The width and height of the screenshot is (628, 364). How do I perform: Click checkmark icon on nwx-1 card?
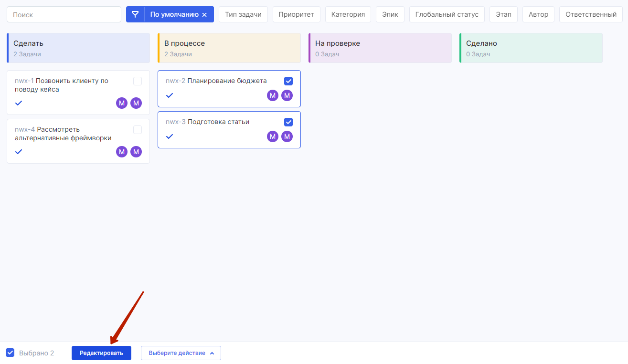pyautogui.click(x=19, y=103)
